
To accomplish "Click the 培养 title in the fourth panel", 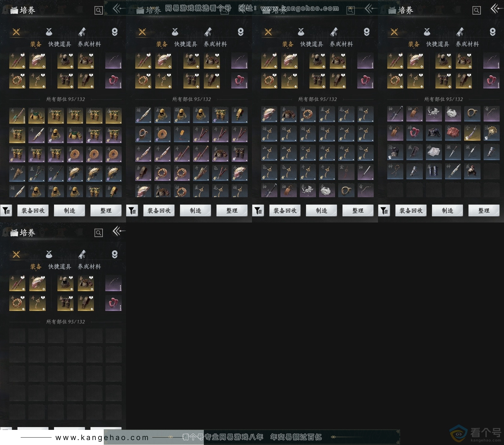I will pyautogui.click(x=405, y=10).
